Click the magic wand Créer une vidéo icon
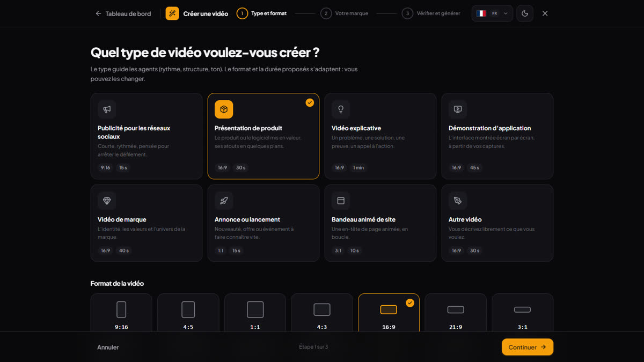The height and width of the screenshot is (362, 644). [x=172, y=13]
